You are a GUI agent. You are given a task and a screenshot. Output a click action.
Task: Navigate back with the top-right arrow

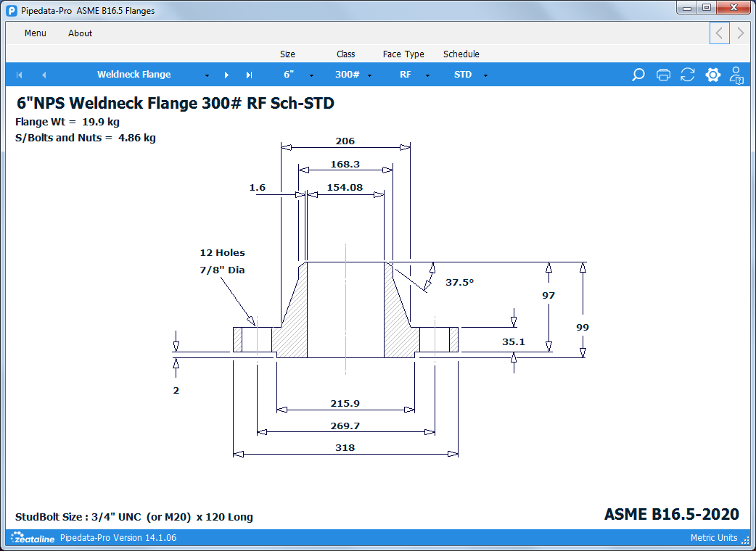(x=719, y=33)
